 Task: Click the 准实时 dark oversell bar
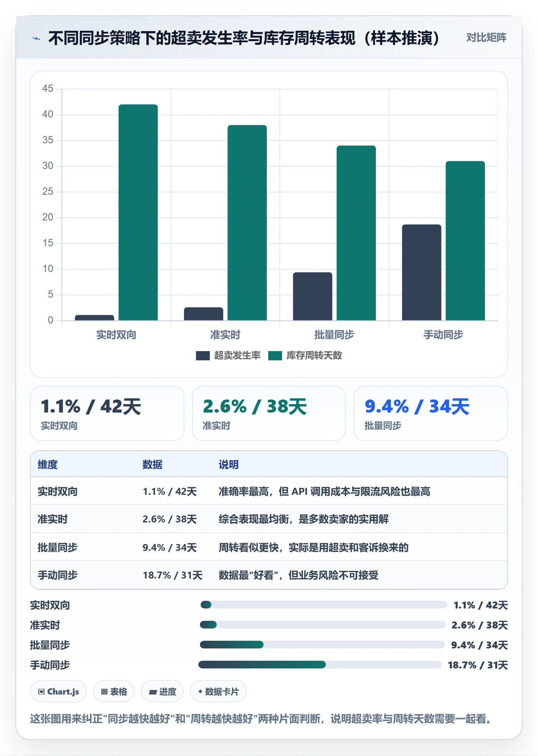[x=203, y=314]
